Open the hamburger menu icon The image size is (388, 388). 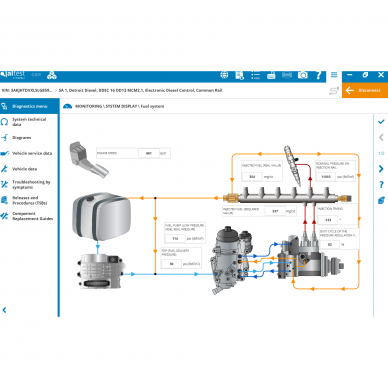pos(334,75)
